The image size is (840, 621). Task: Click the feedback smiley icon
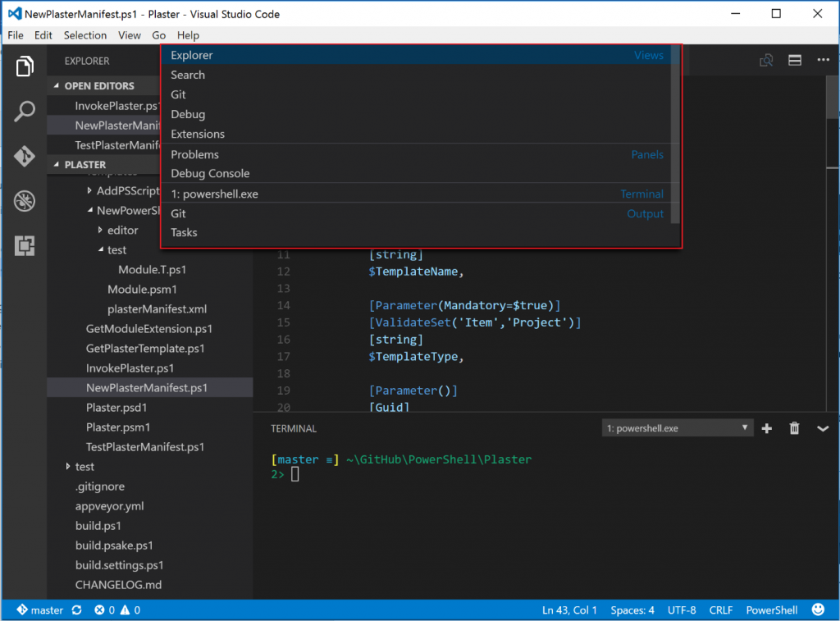point(818,610)
